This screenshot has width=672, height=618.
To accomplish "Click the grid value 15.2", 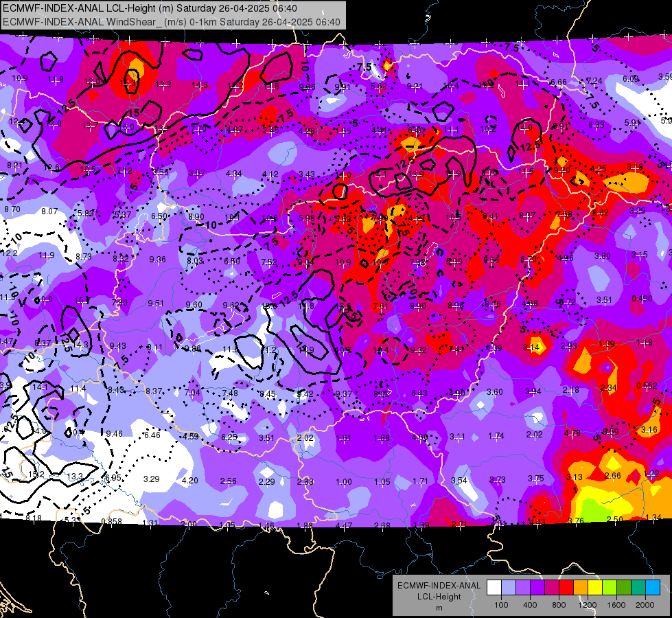I will [36, 474].
